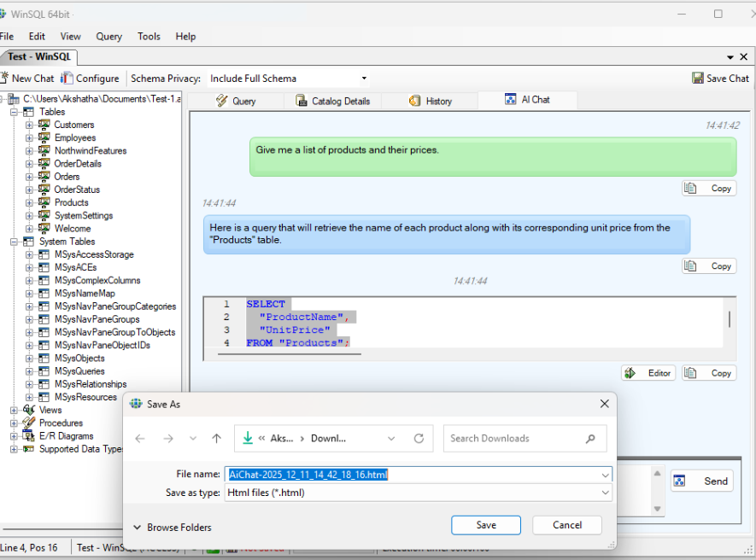Screen dimensions: 756x560
Task: Click the Save Chat icon
Action: pyautogui.click(x=698, y=79)
